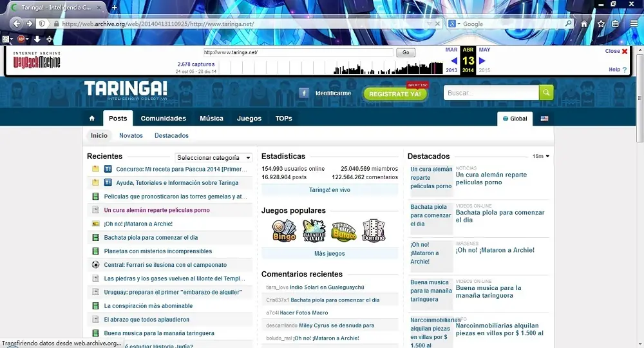Expand the Seleccionar categoría dropdown
Screen dimensions: 644x348
(x=213, y=157)
